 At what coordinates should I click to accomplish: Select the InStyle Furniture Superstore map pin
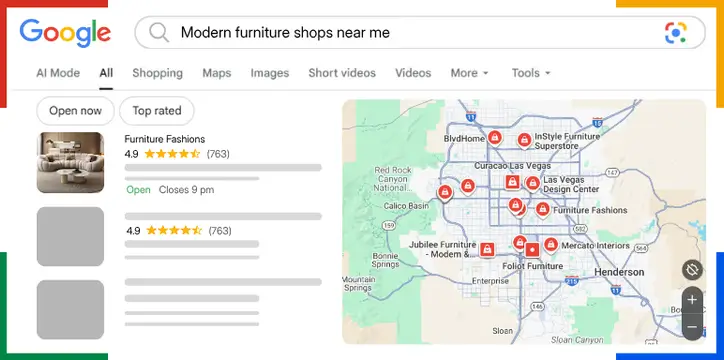524,140
